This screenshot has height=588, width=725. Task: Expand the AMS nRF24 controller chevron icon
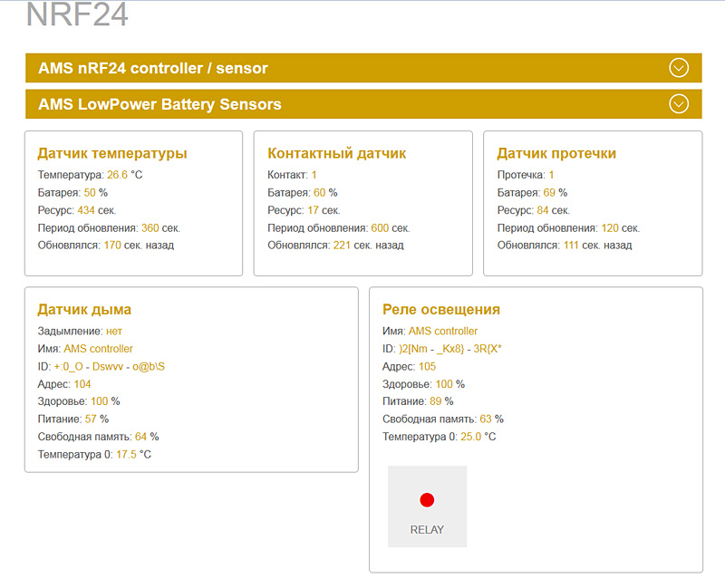point(679,68)
